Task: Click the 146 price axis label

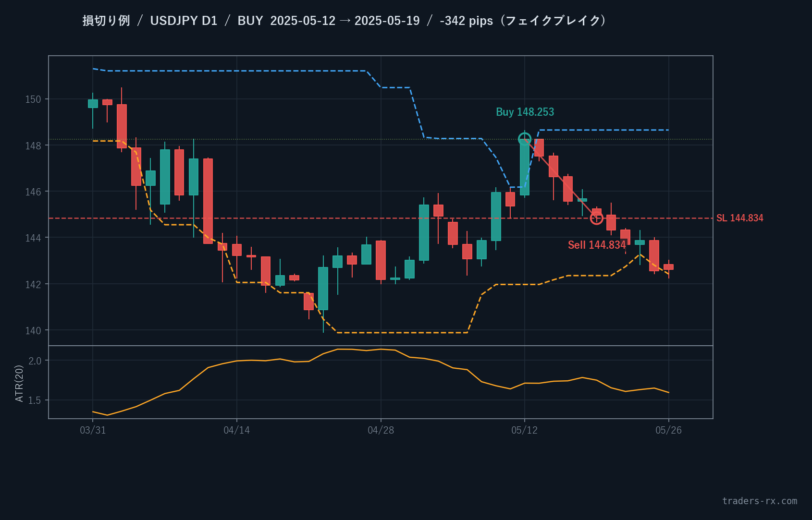Action: coord(33,192)
